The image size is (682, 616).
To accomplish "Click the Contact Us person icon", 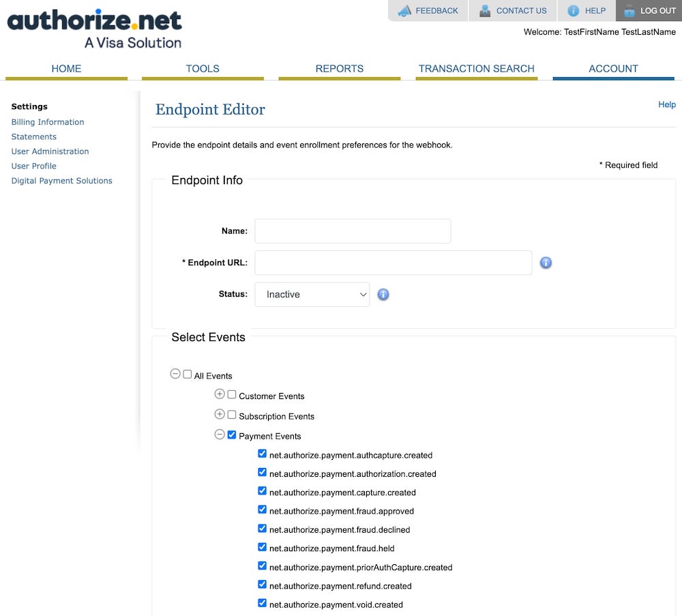I will click(484, 10).
